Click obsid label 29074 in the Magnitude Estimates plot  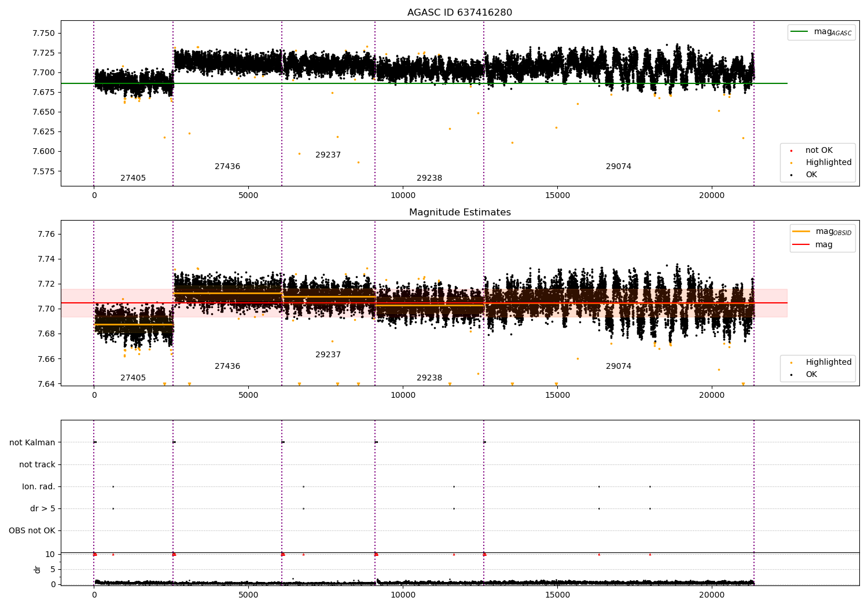(619, 367)
